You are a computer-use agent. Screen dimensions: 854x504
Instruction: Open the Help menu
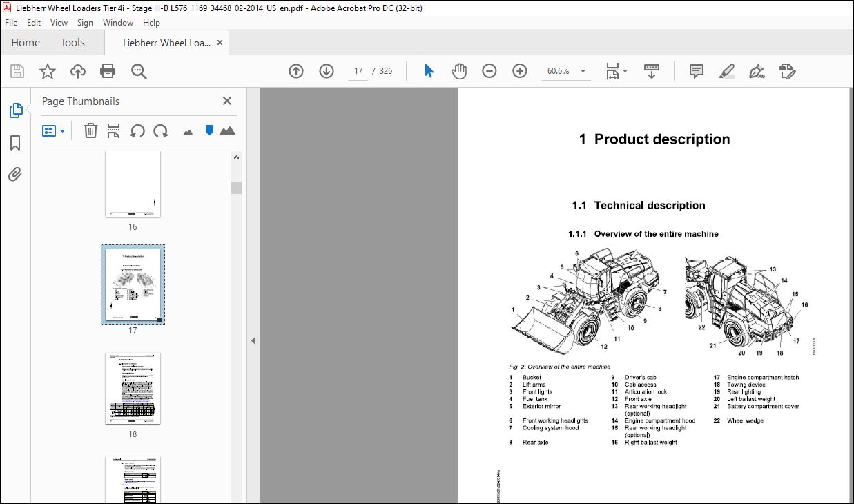click(151, 23)
